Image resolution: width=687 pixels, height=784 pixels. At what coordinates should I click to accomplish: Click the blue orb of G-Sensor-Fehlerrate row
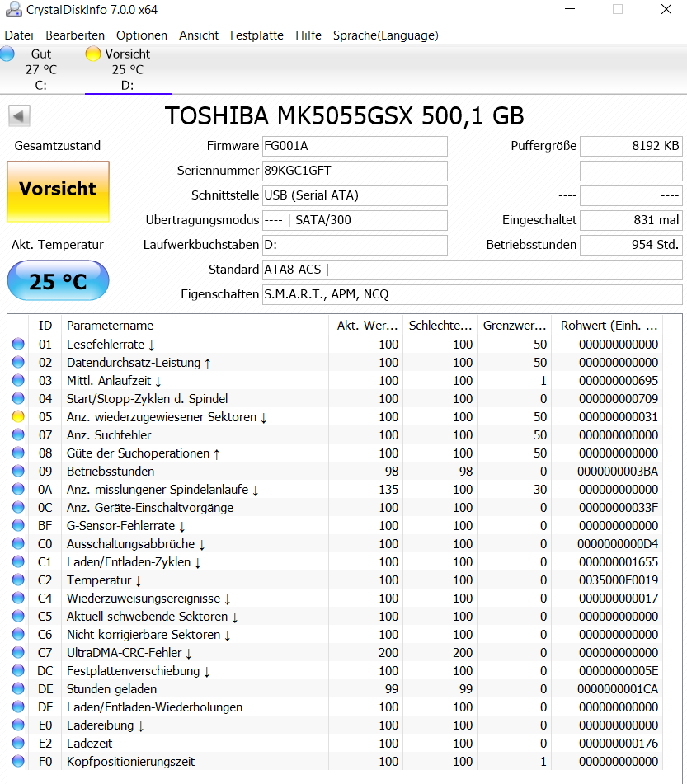(18, 525)
